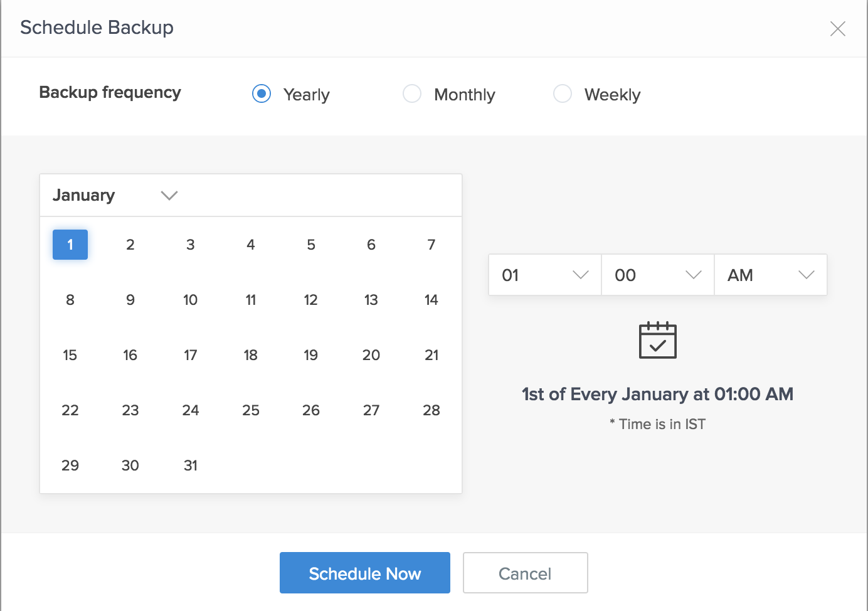Expand the hour dropdown showing 01

(544, 275)
